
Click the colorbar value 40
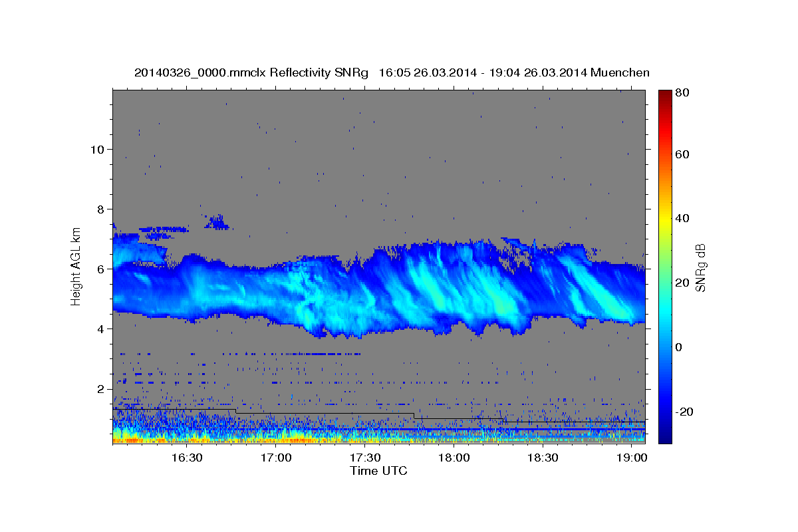point(682,218)
